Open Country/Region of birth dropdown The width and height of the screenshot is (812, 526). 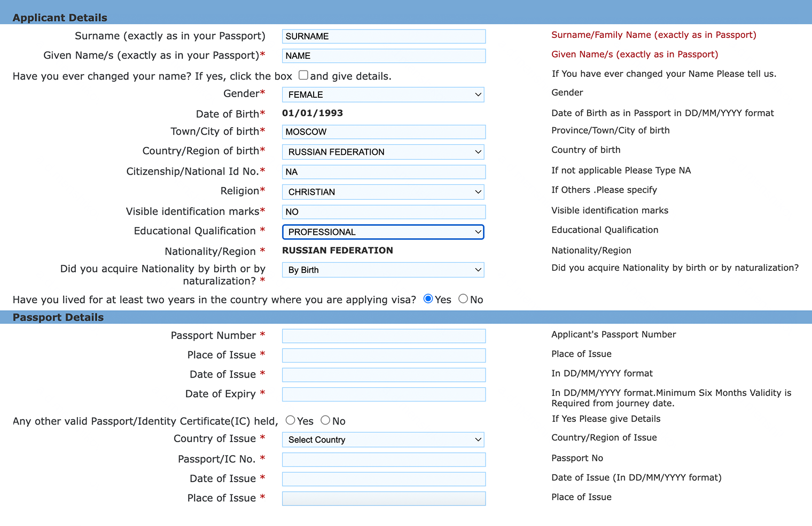click(383, 152)
